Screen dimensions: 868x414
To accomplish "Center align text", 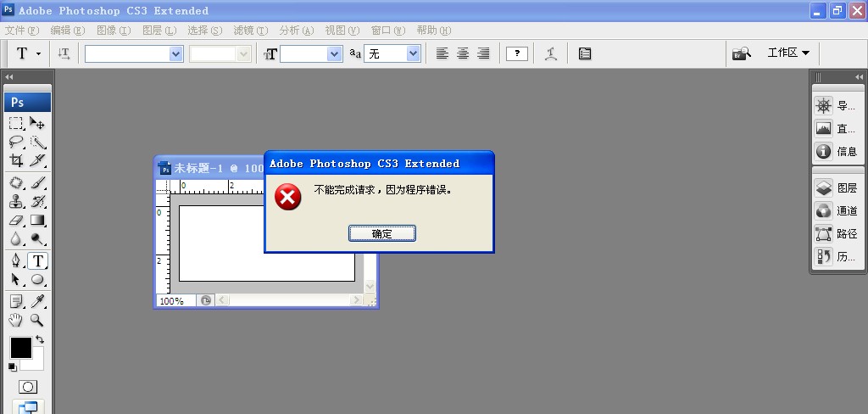I will point(463,53).
